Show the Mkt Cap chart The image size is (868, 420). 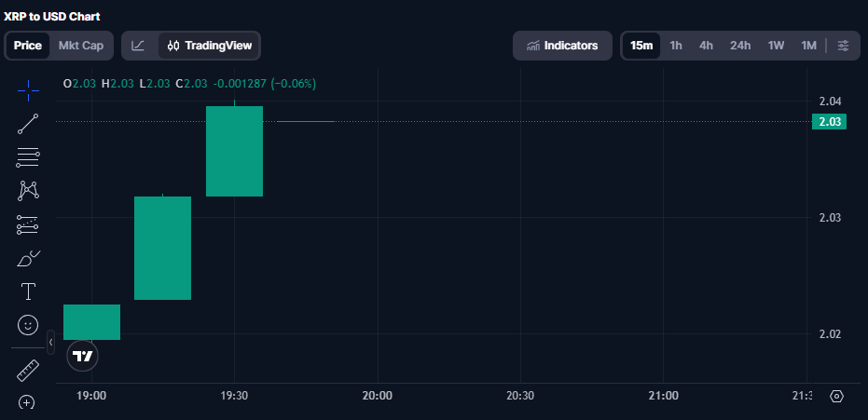81,46
